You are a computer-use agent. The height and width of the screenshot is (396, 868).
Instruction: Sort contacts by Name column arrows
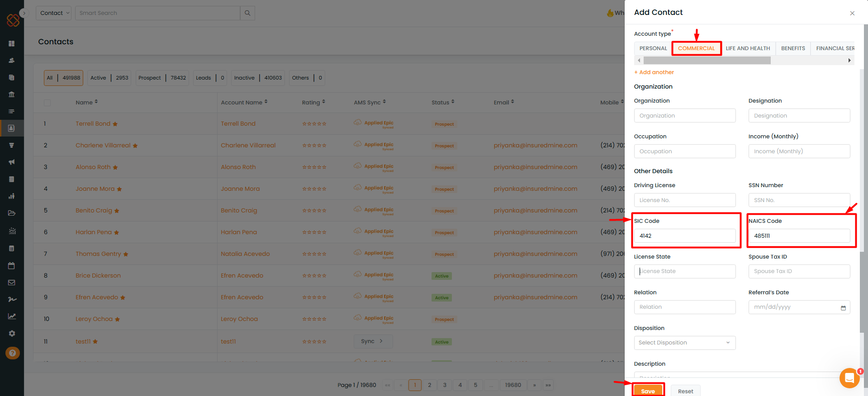[x=96, y=102]
